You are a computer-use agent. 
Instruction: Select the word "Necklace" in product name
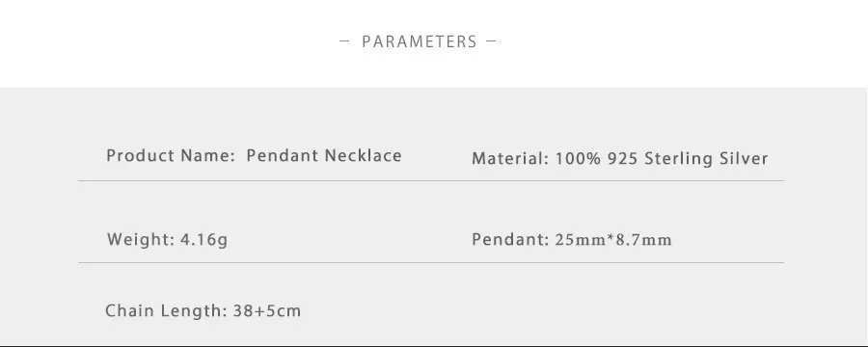tap(364, 155)
